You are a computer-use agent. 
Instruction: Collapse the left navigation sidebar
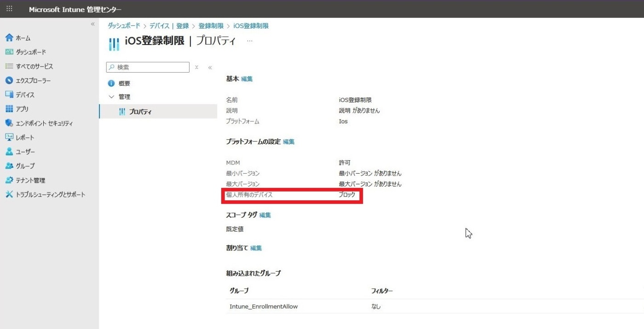[92, 24]
